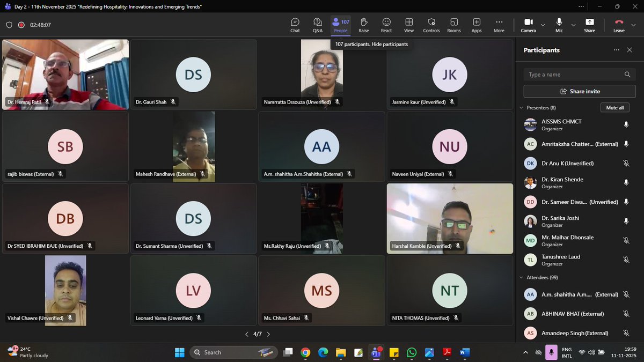
Task: Open the Mic options dropdown arrow
Action: (573, 25)
